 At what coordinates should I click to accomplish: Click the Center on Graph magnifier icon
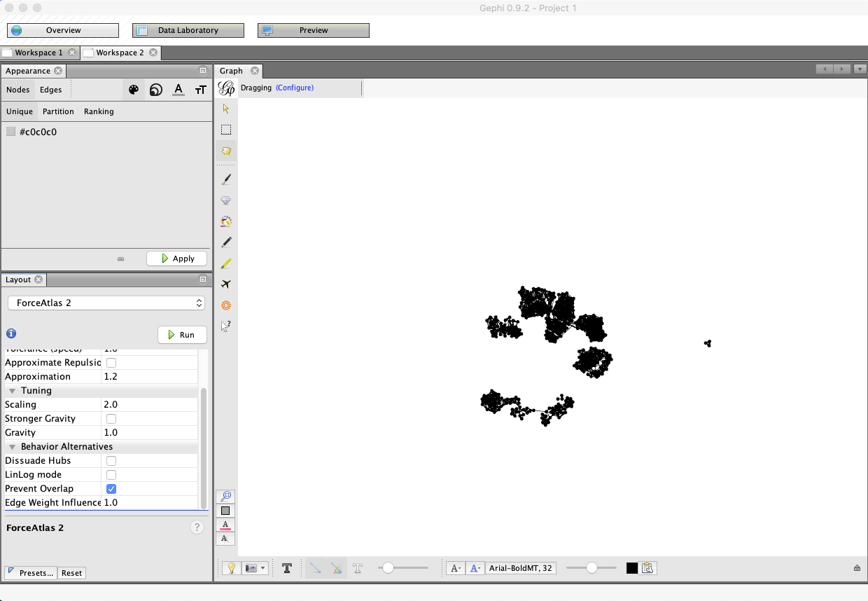coord(225,495)
